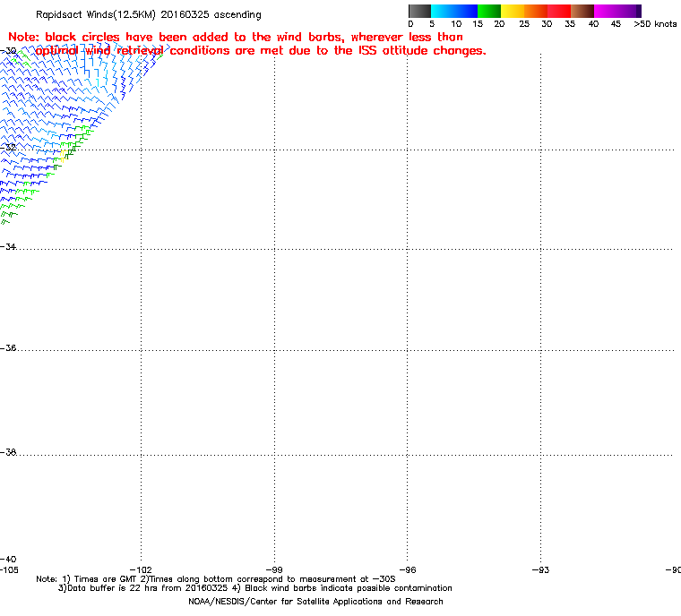Click the '-105' longitude axis label
This screenshot has height=616, width=681.
click(x=9, y=570)
